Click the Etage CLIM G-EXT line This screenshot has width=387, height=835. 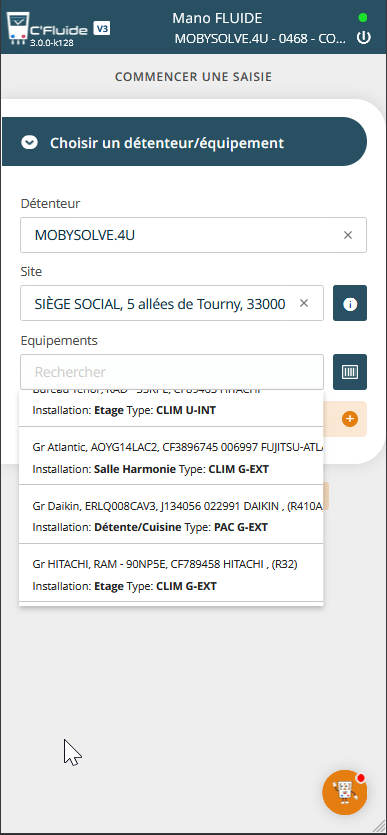(x=125, y=586)
